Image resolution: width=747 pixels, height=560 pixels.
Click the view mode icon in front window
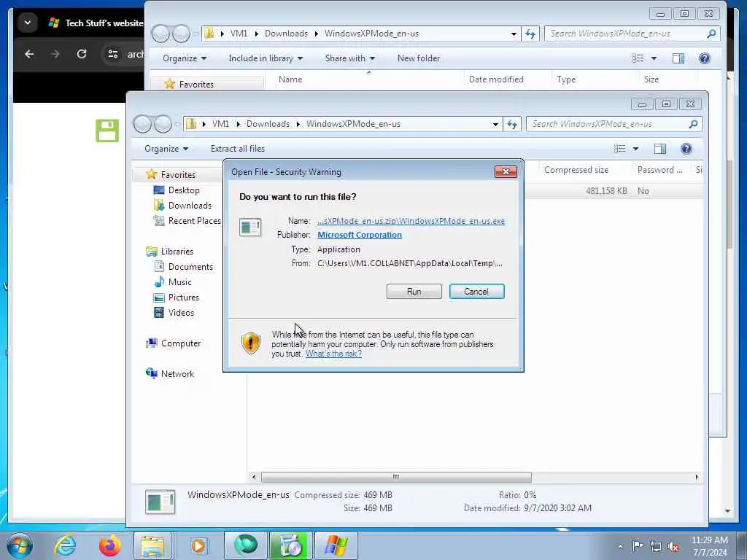620,149
